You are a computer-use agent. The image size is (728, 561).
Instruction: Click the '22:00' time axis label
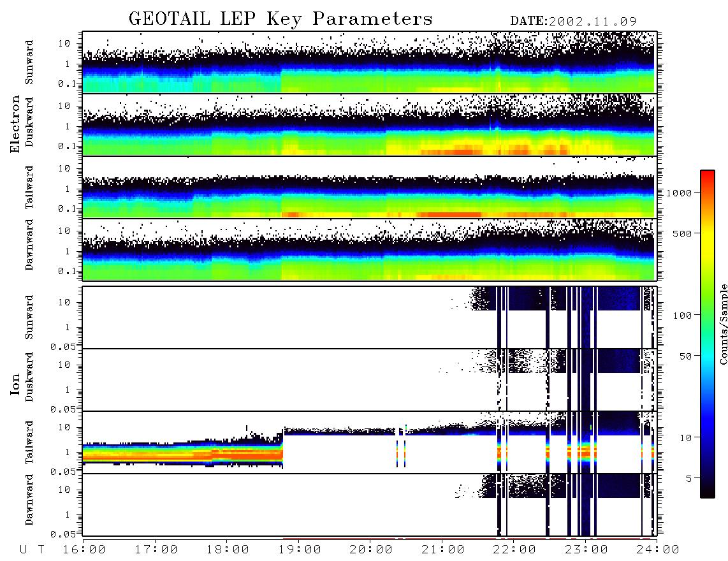click(514, 550)
